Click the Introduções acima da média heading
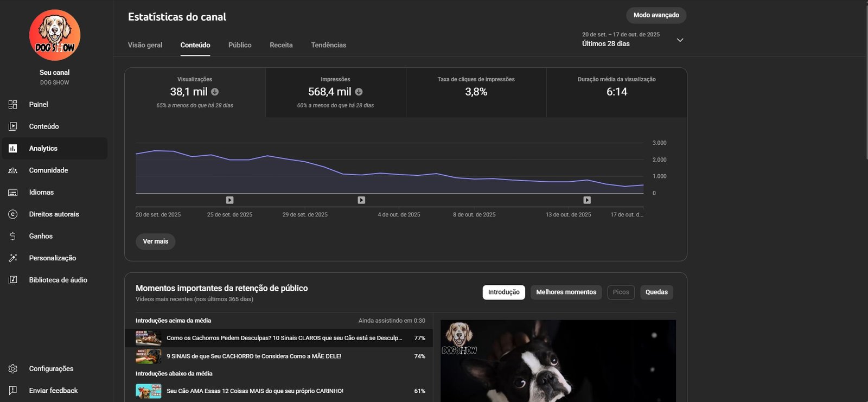Viewport: 868px width, 402px height. [x=174, y=321]
